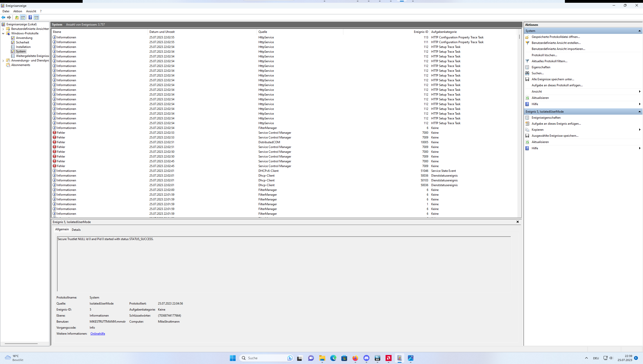
Task: Click Protokoll löschen action
Action: (544, 55)
